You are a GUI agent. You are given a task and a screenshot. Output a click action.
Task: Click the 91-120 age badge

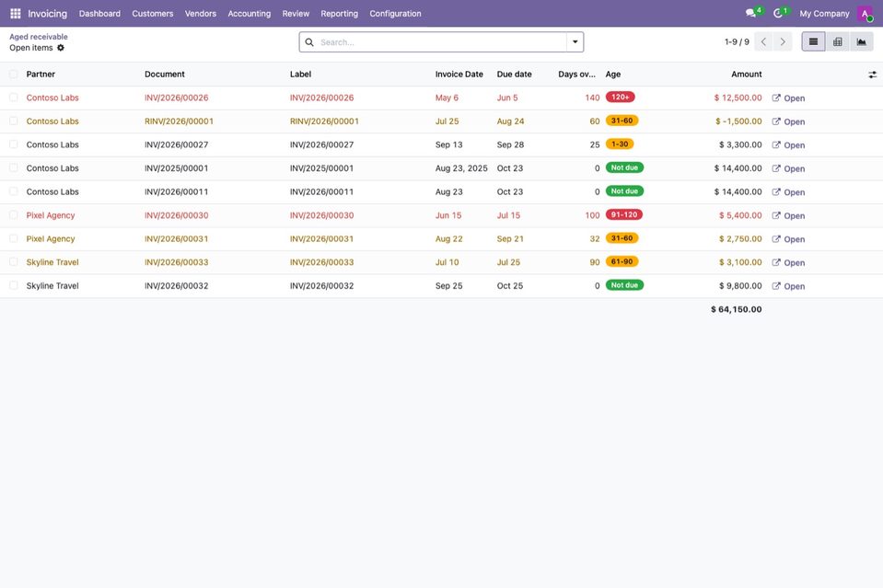point(624,215)
